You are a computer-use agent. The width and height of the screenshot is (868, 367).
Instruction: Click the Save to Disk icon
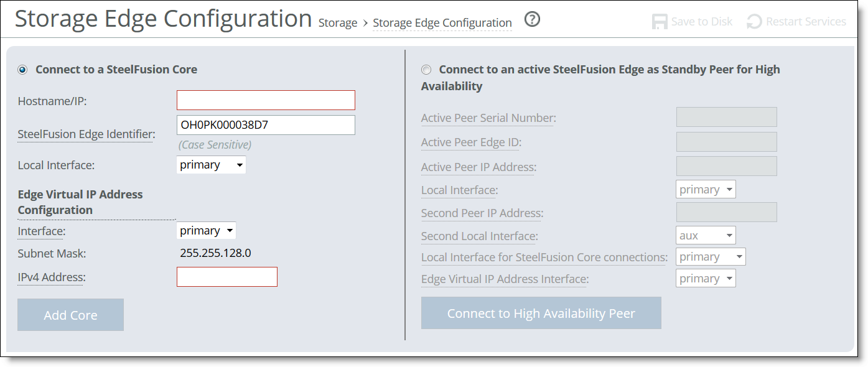659,21
